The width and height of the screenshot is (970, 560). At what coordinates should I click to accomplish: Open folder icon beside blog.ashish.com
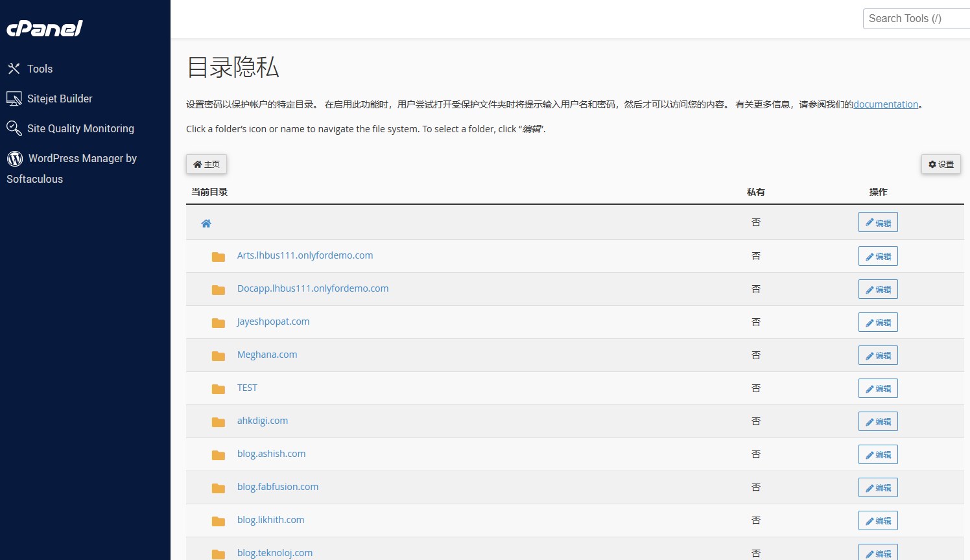click(x=219, y=455)
